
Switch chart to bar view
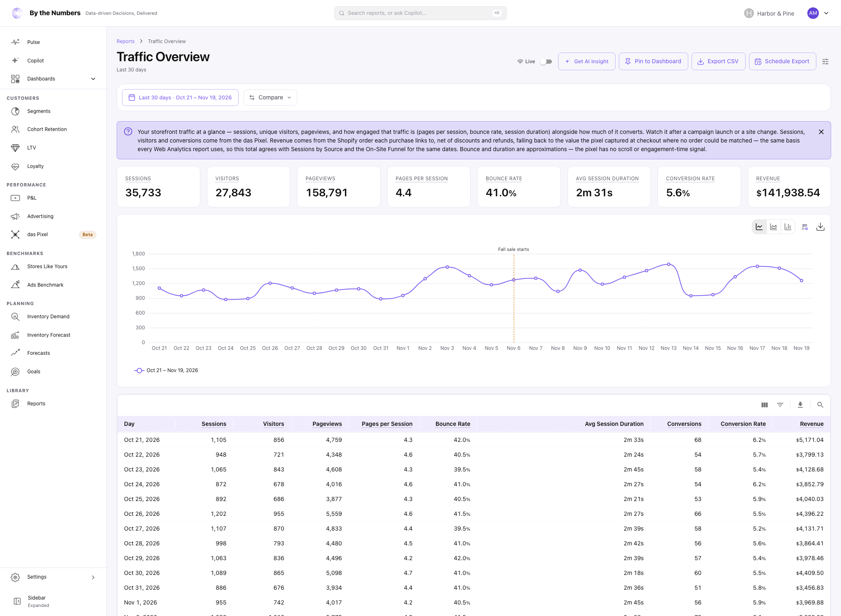(x=788, y=227)
